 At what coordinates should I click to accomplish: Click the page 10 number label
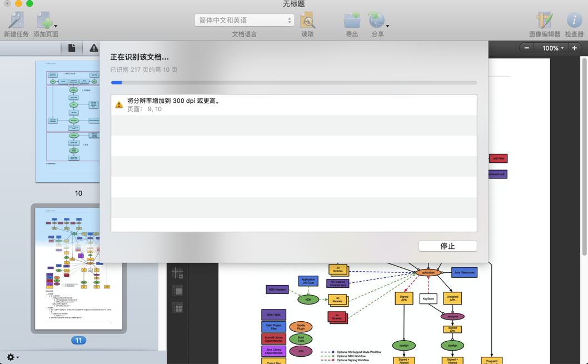point(78,193)
